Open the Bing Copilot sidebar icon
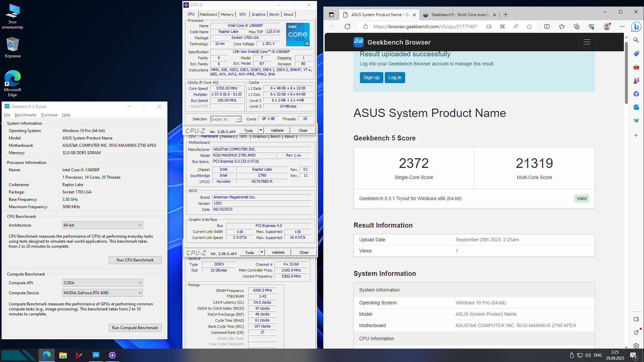Image resolution: width=644 pixels, height=362 pixels. tap(636, 26)
